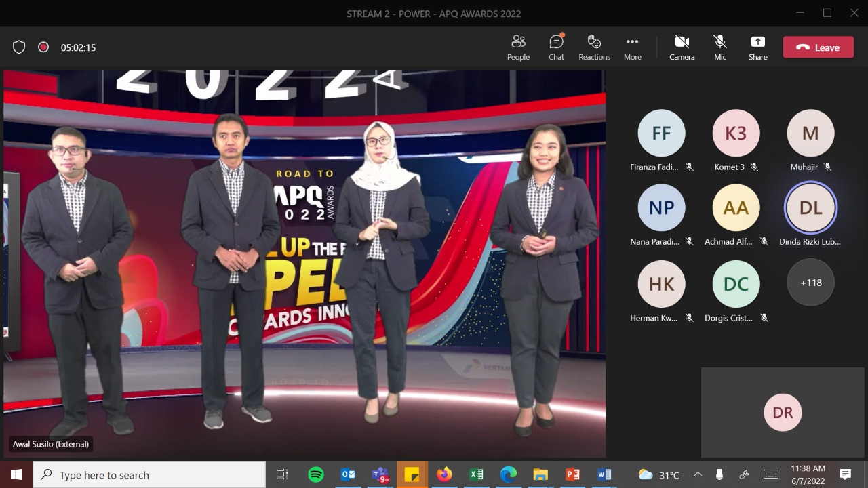
Task: Show the +118 more participants
Action: pos(810,283)
